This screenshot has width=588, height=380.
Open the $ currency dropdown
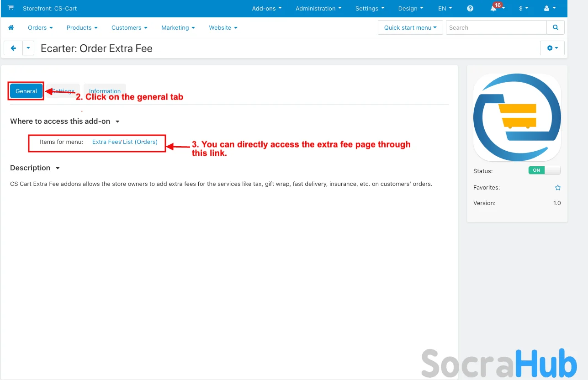point(524,8)
